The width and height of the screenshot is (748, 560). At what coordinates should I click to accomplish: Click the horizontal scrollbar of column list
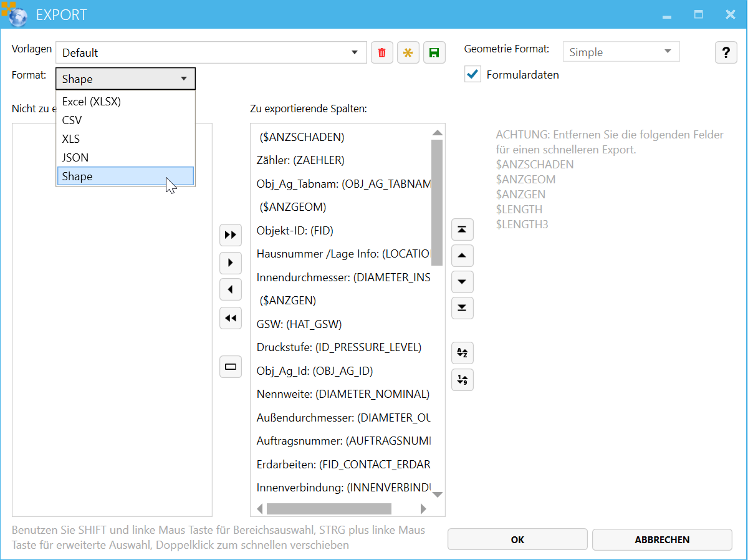pyautogui.click(x=328, y=509)
